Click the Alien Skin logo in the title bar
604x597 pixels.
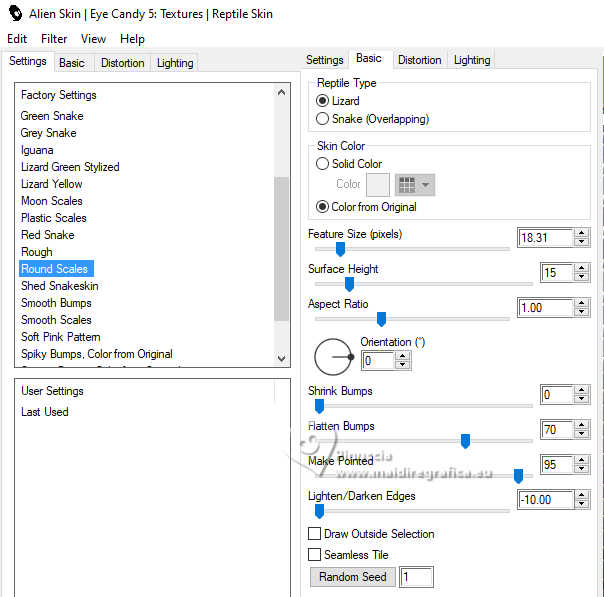16,13
